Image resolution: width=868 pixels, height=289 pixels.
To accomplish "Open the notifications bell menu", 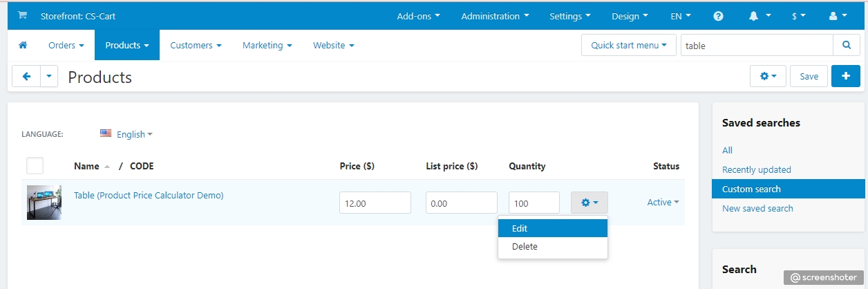I will click(759, 16).
